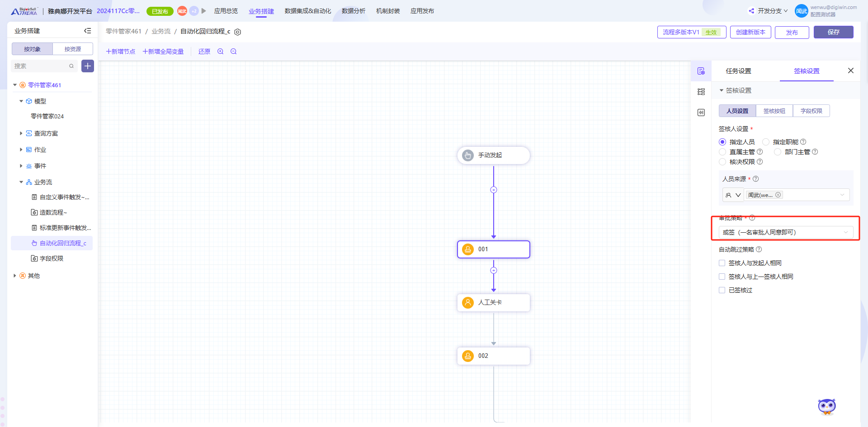Image resolution: width=868 pixels, height=427 pixels.
Task: Select the 直属主管 radio option
Action: (x=722, y=152)
